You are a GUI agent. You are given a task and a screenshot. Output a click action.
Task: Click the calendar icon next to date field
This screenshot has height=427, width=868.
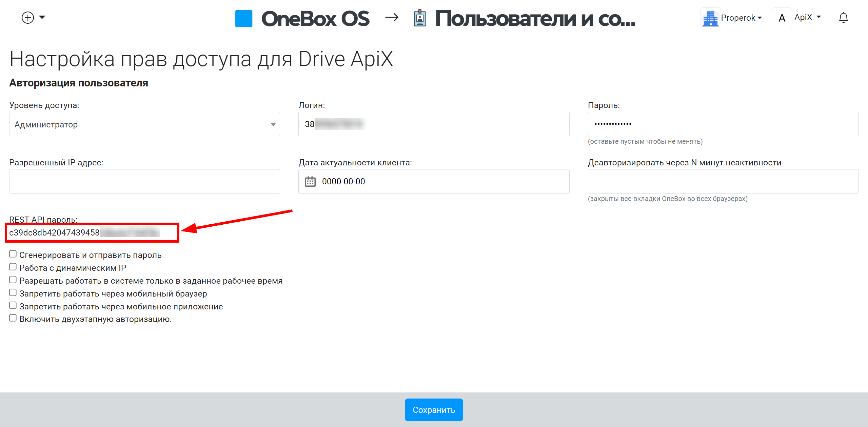[x=311, y=181]
